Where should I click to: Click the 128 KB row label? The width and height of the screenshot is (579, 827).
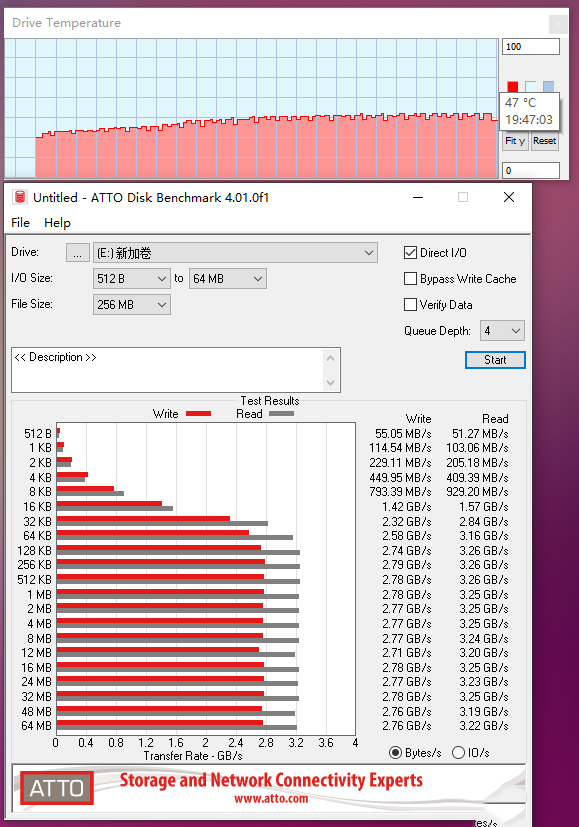tap(35, 551)
